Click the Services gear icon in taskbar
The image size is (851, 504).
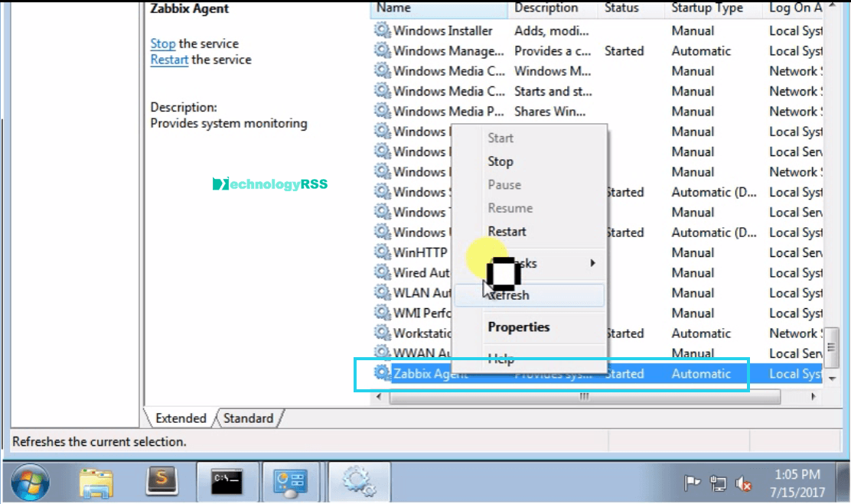pyautogui.click(x=357, y=481)
